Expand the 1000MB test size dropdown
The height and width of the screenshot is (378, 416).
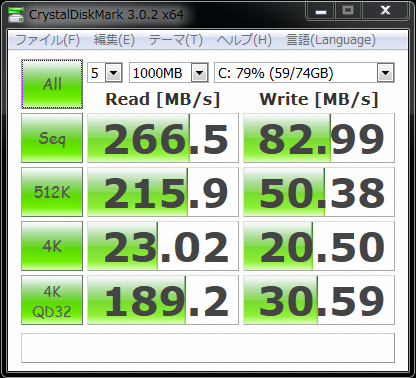199,73
